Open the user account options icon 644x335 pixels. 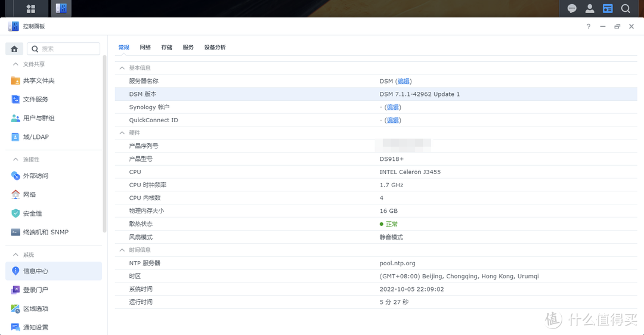pos(590,8)
